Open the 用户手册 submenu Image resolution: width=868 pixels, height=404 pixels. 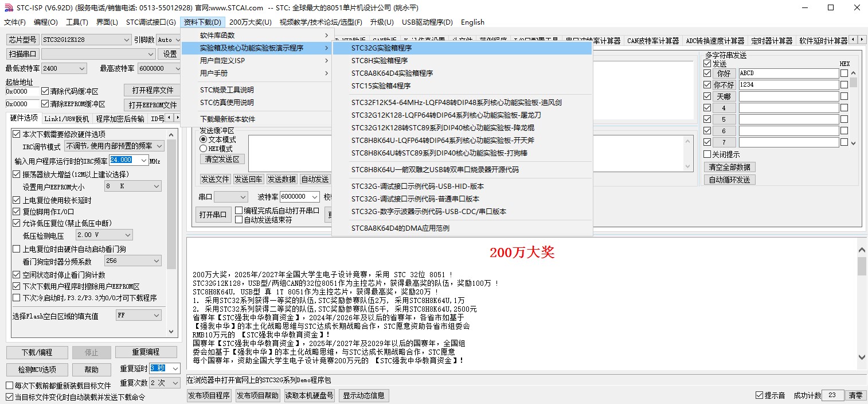(x=256, y=73)
